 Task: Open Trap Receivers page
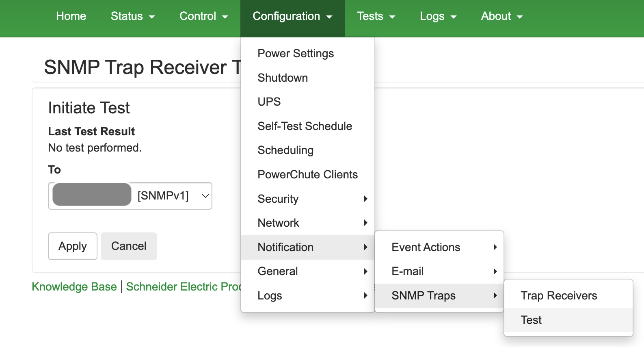(559, 296)
